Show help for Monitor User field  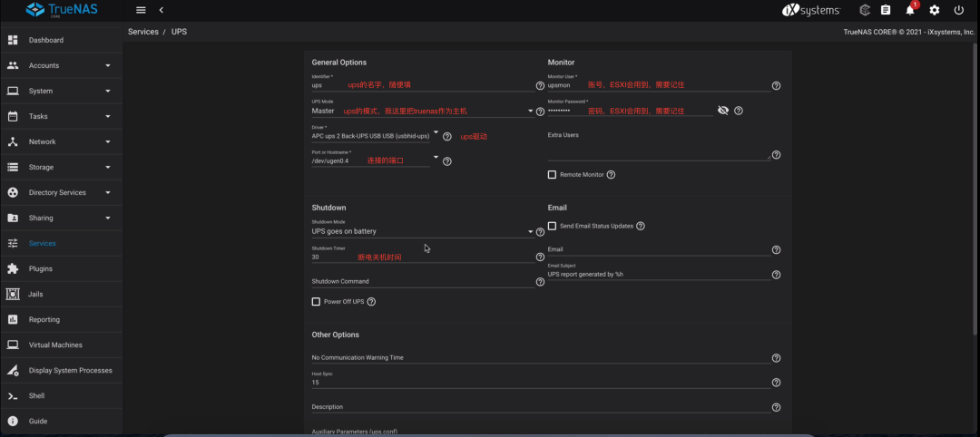point(776,85)
